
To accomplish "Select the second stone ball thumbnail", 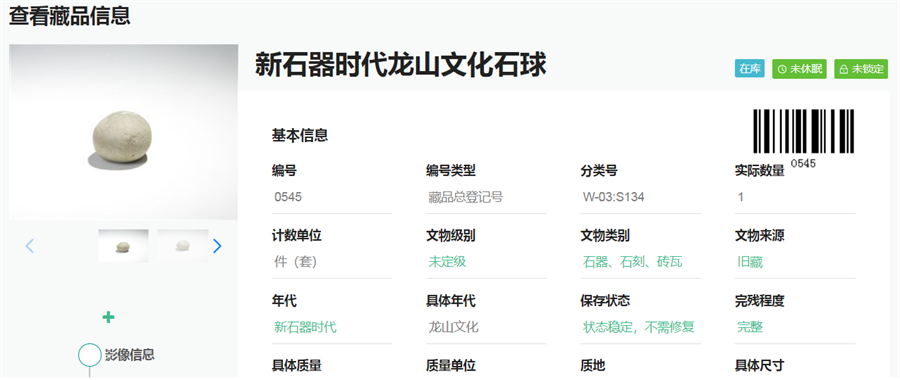I will click(x=183, y=246).
